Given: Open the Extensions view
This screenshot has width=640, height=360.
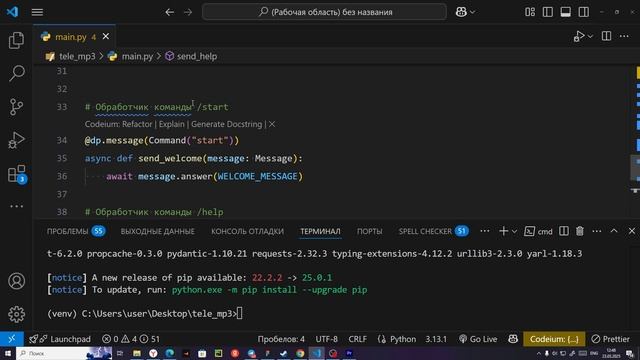Looking at the screenshot, I should [x=16, y=174].
